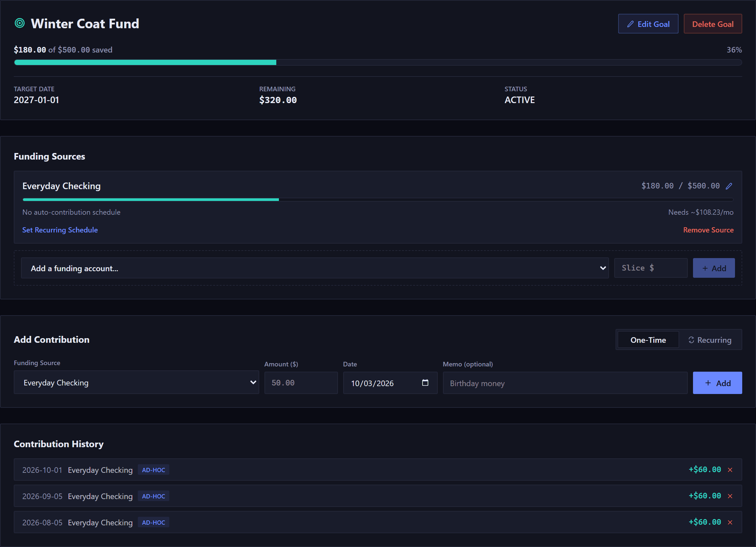Click the Amount ($) input field
The height and width of the screenshot is (547, 756).
[301, 383]
